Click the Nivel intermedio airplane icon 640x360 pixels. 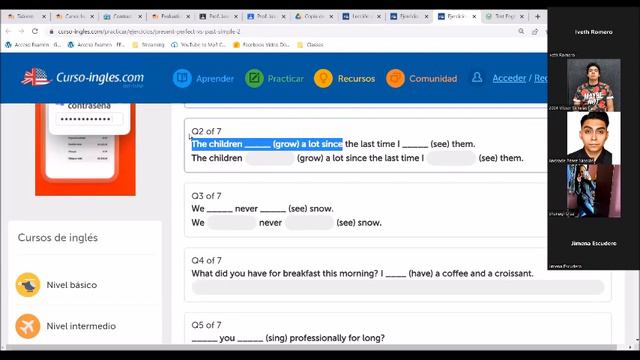pos(28,326)
